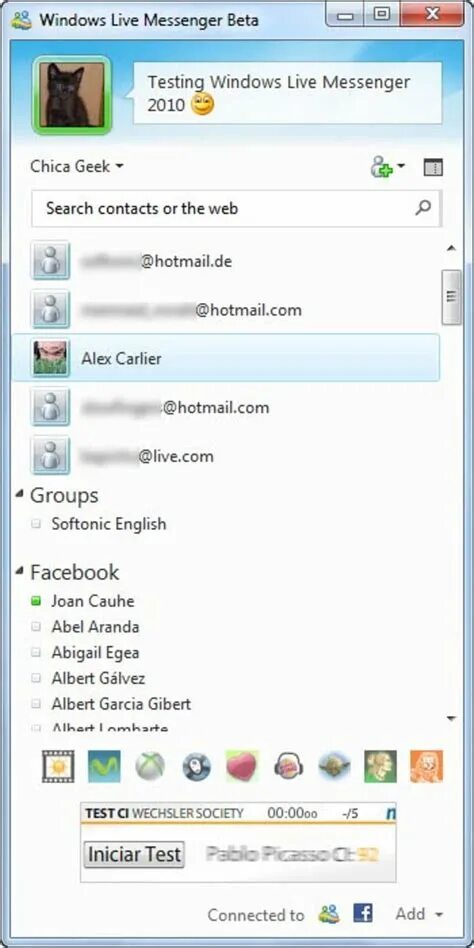Click Joan Cauhe's green status indicator
Screen dimensions: 474x948
36,601
